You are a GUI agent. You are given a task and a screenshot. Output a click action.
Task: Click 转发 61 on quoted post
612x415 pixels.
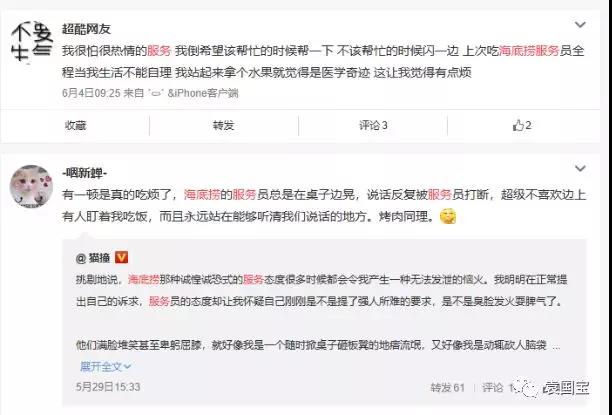[x=447, y=387]
